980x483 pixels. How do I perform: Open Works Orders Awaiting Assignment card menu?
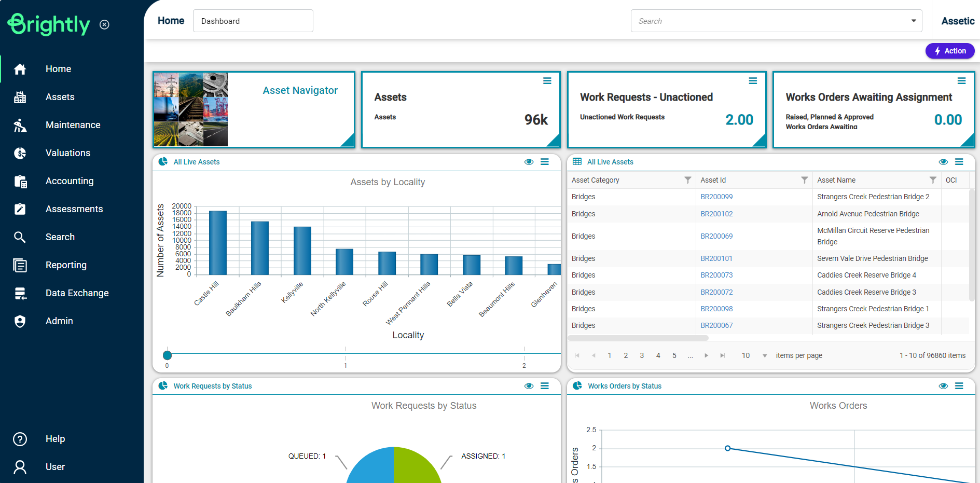tap(961, 81)
